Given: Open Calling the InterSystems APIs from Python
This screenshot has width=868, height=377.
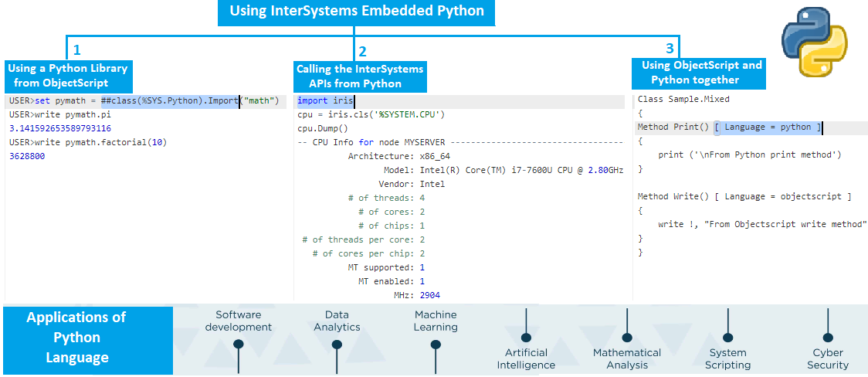Looking at the screenshot, I should point(360,76).
